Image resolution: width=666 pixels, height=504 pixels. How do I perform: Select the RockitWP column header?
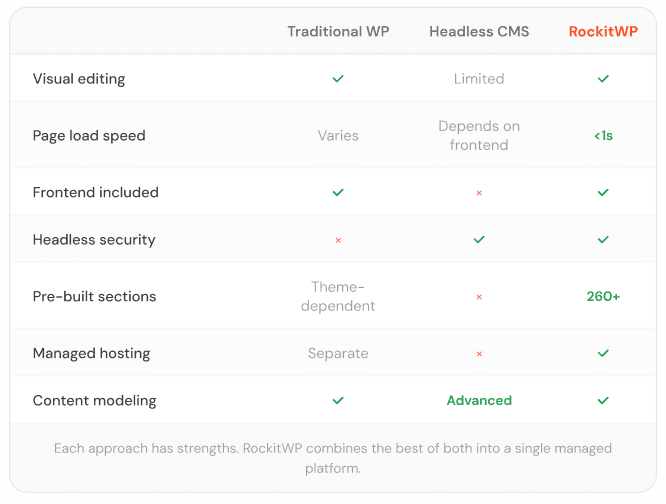coord(603,31)
